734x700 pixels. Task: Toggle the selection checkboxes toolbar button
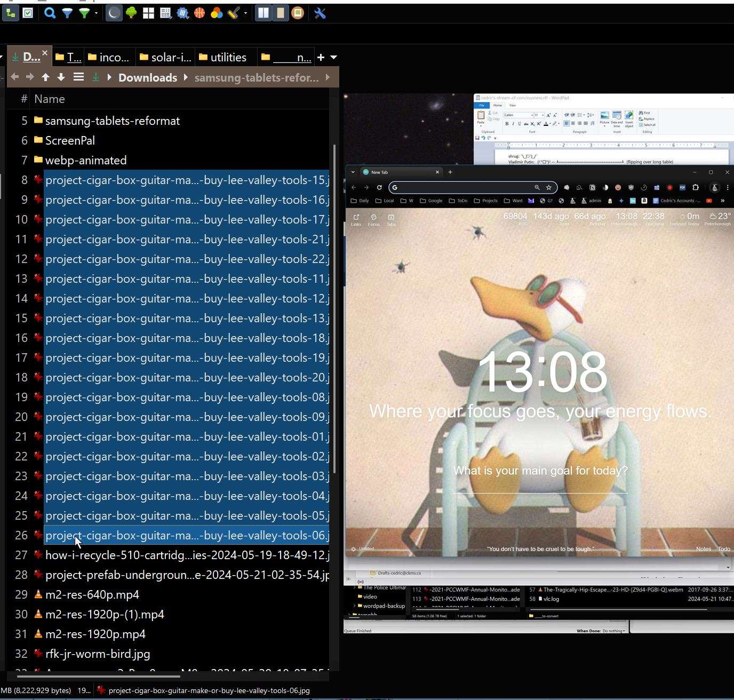click(28, 13)
